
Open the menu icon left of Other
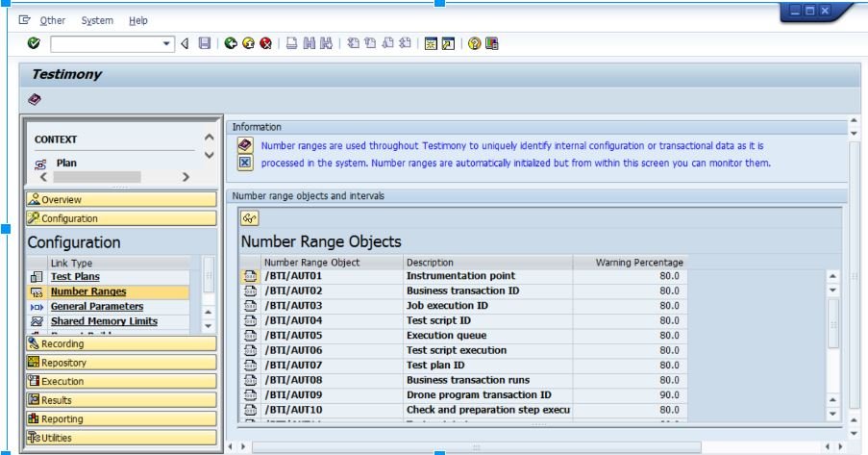coord(24,20)
